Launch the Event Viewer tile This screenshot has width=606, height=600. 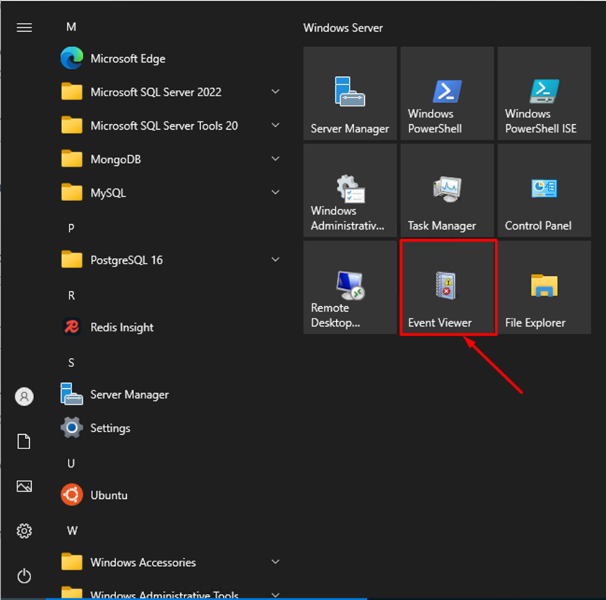click(448, 288)
